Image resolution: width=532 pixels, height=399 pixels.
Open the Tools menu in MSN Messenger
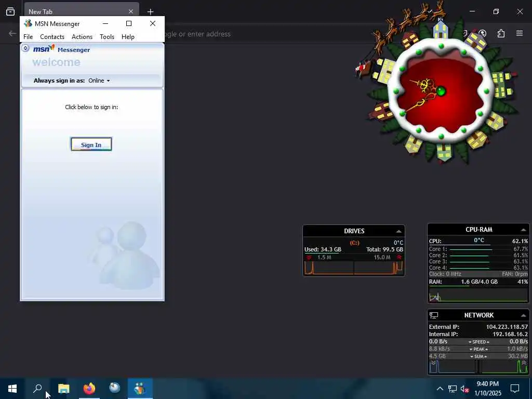coord(107,37)
